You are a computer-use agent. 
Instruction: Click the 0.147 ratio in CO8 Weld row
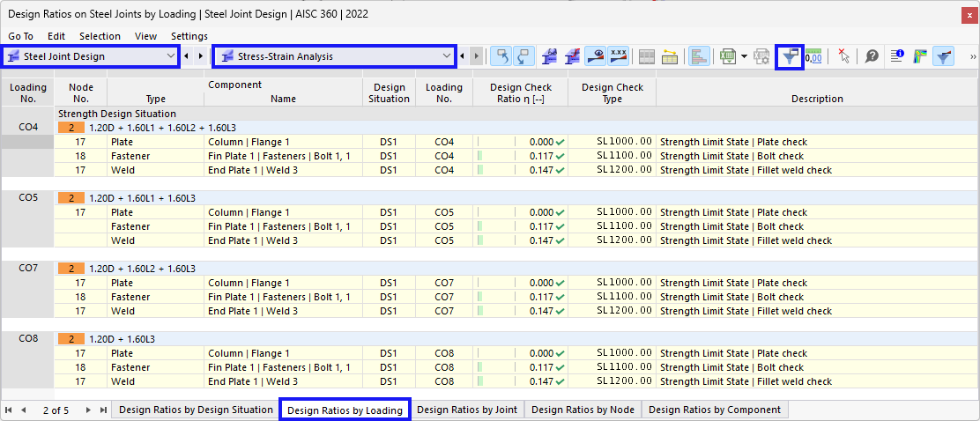pyautogui.click(x=540, y=381)
